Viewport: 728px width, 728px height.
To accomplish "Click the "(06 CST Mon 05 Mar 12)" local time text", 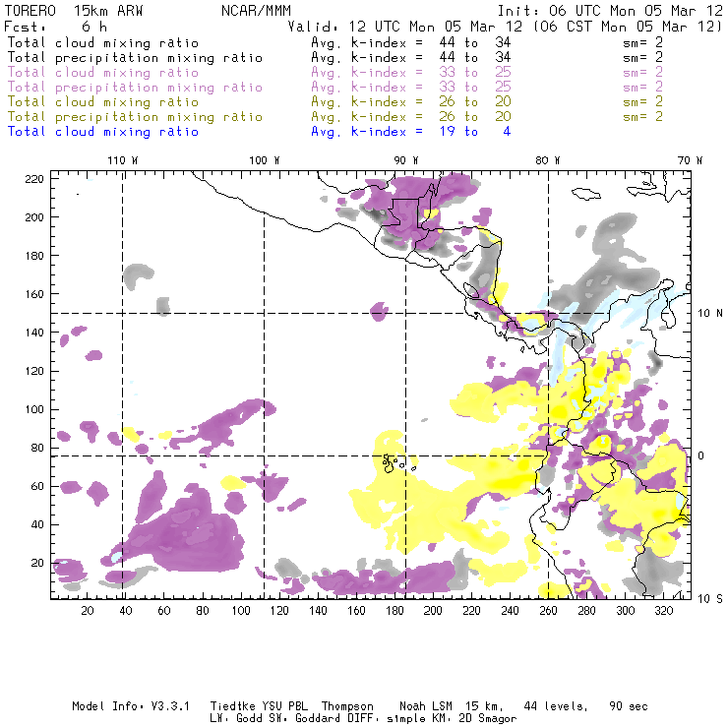I will coord(628,27).
